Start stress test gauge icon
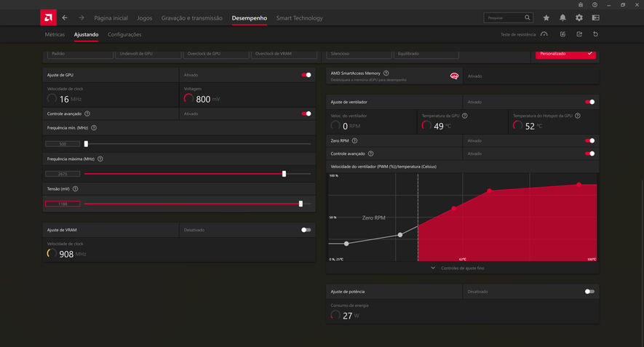The width and height of the screenshot is (644, 347). coord(544,34)
